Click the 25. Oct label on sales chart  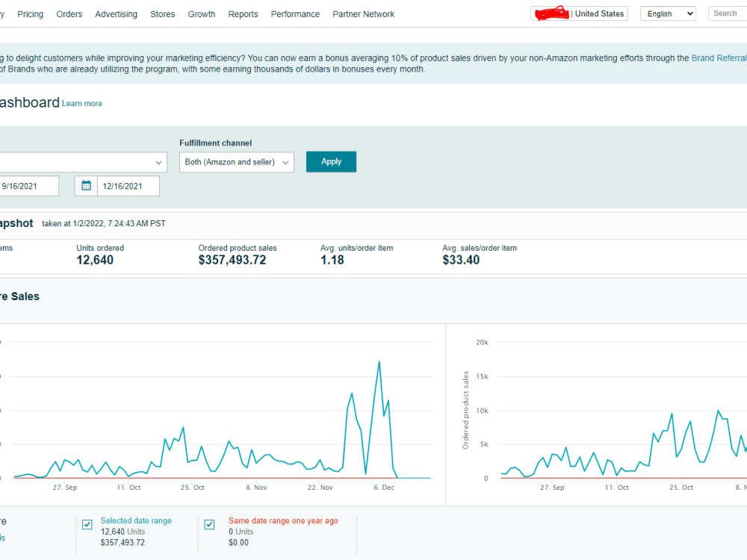tap(681, 487)
